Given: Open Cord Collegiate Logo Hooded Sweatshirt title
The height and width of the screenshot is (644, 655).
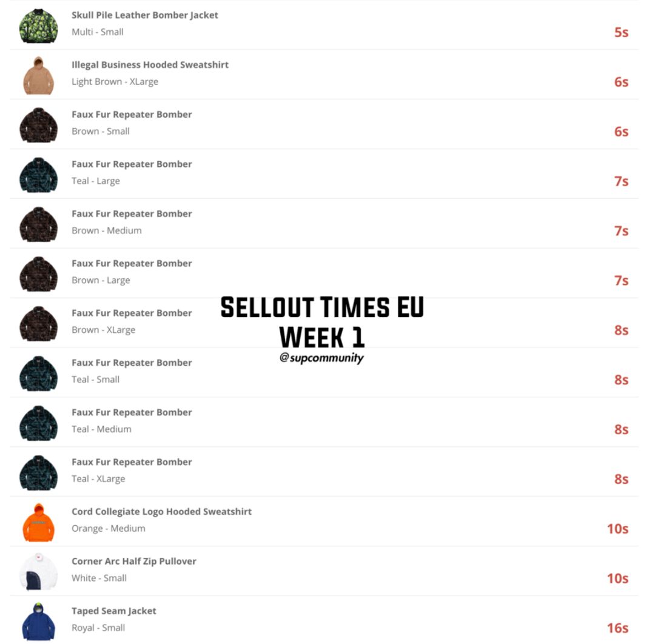Looking at the screenshot, I should 162,512.
